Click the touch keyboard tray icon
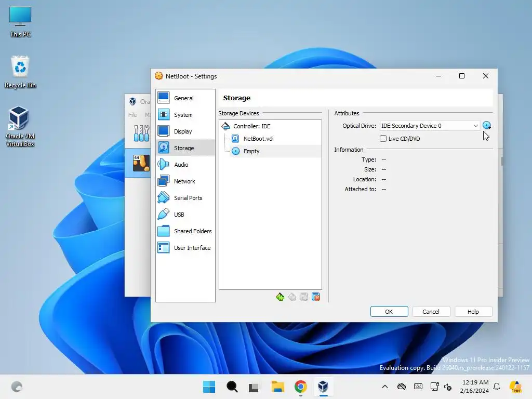532x399 pixels. pyautogui.click(x=418, y=387)
